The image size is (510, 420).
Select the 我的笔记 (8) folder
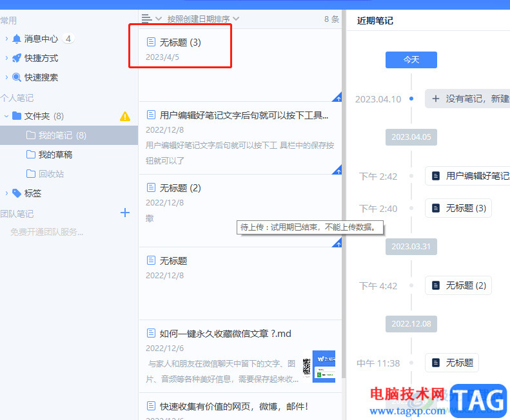pos(69,135)
